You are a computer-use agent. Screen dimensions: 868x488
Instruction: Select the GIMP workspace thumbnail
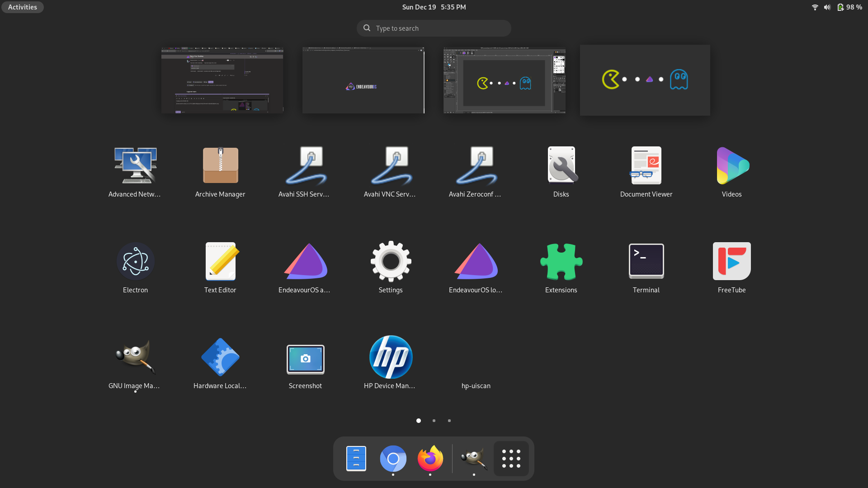point(504,80)
